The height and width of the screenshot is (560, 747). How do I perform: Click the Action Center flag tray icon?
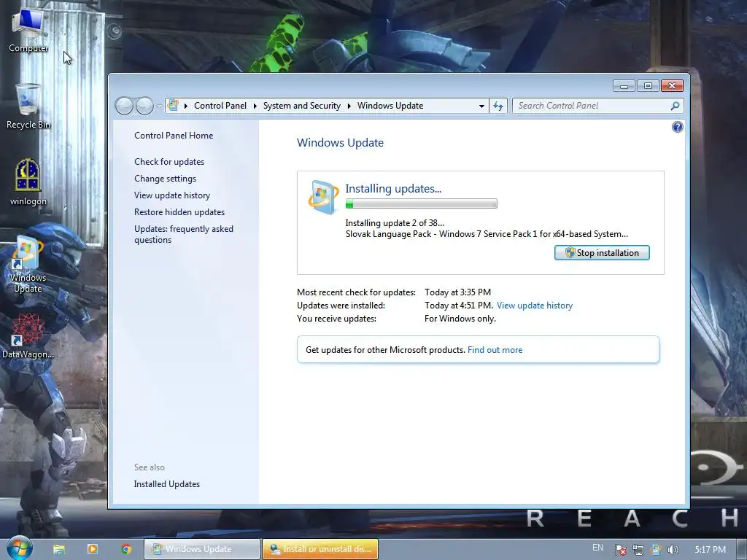(620, 550)
